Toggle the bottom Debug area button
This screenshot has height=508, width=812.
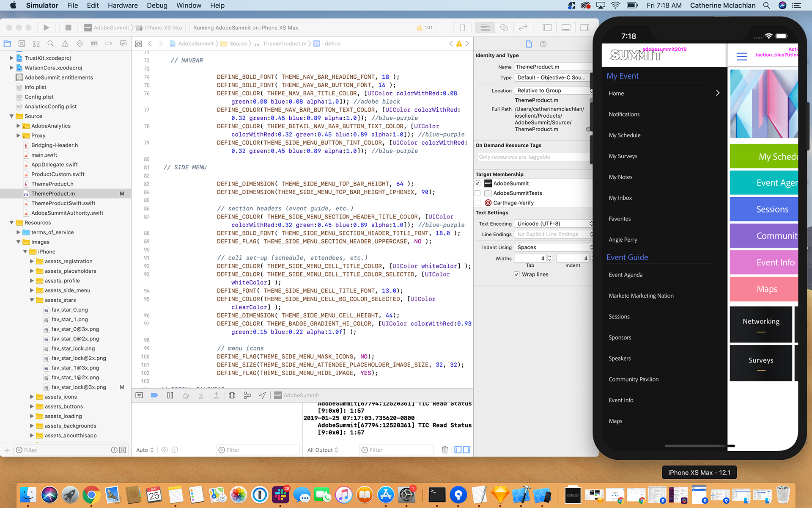click(566, 28)
